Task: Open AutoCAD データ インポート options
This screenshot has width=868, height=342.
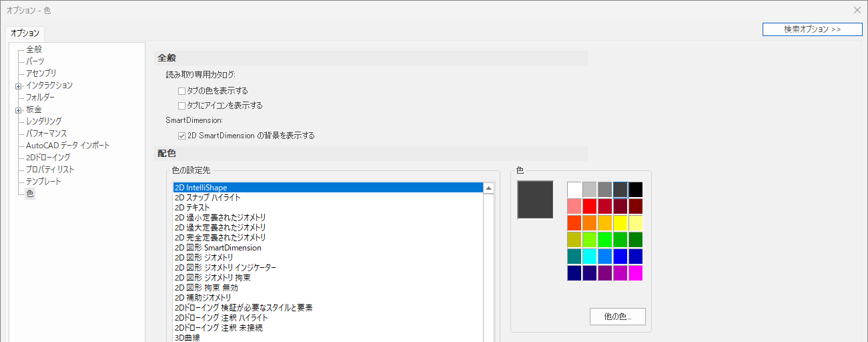Action: tap(68, 146)
